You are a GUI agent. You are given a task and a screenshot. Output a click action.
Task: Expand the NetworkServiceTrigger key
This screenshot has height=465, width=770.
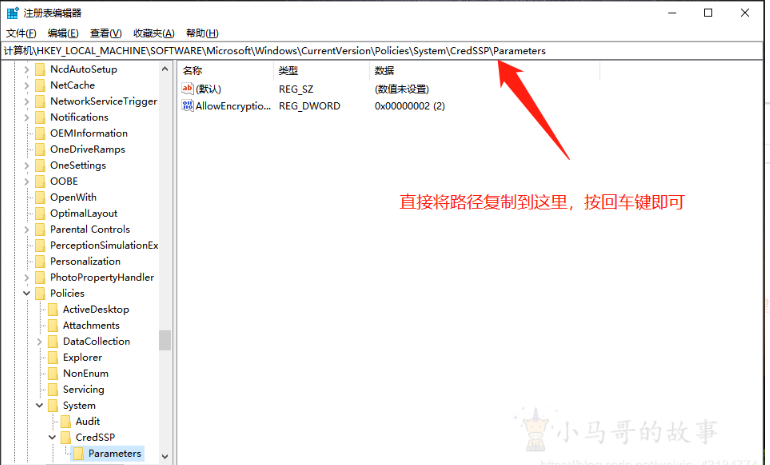click(x=27, y=102)
